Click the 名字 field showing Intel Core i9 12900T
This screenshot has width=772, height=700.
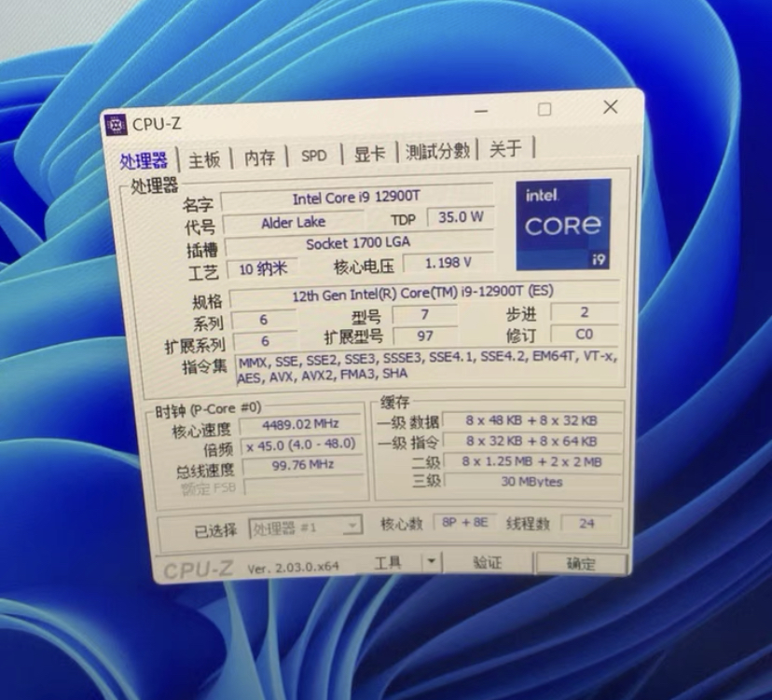tap(356, 199)
